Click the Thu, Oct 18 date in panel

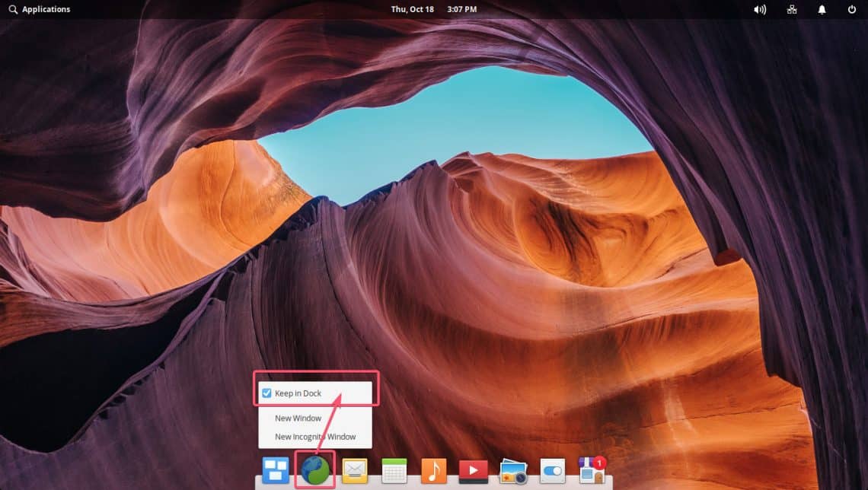(413, 9)
